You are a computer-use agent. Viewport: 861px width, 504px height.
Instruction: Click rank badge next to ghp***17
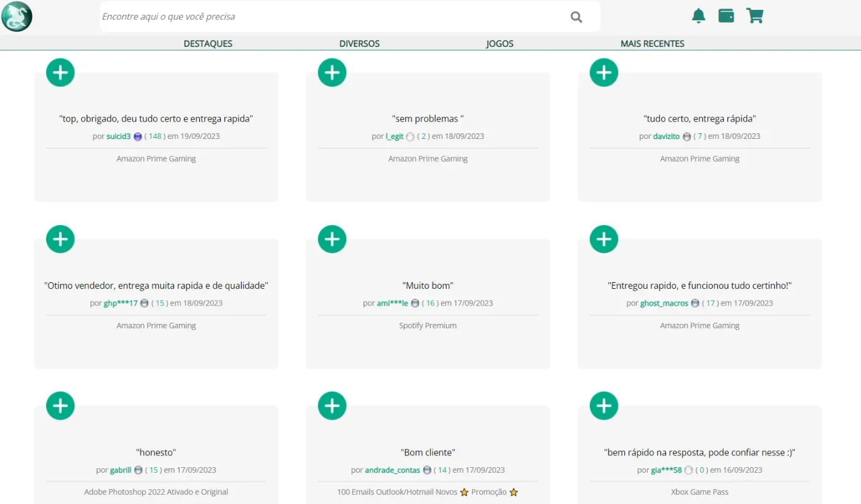pos(145,303)
